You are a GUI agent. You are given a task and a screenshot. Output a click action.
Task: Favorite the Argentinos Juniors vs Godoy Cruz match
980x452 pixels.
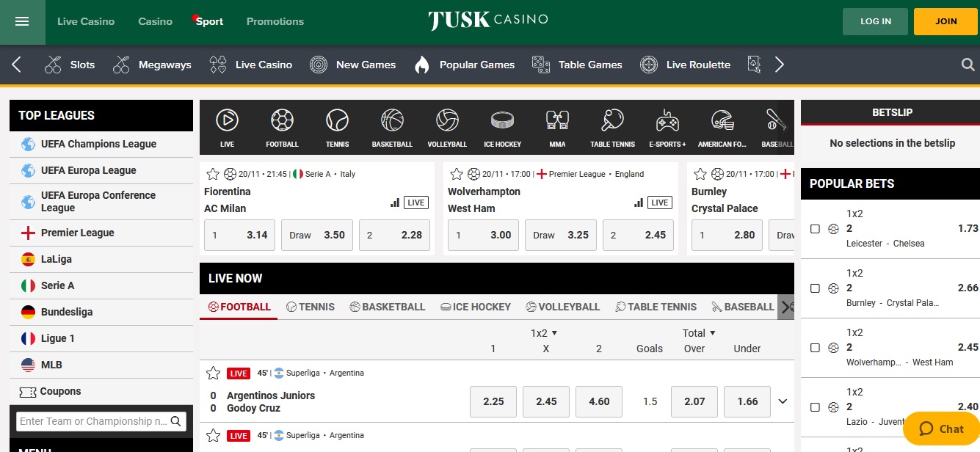pos(214,373)
